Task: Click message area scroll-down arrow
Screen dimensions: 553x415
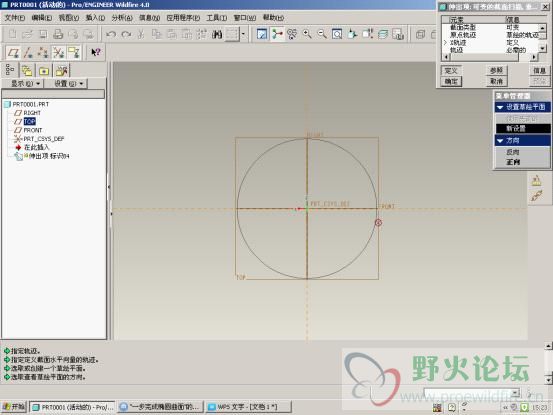Action: coord(548,380)
